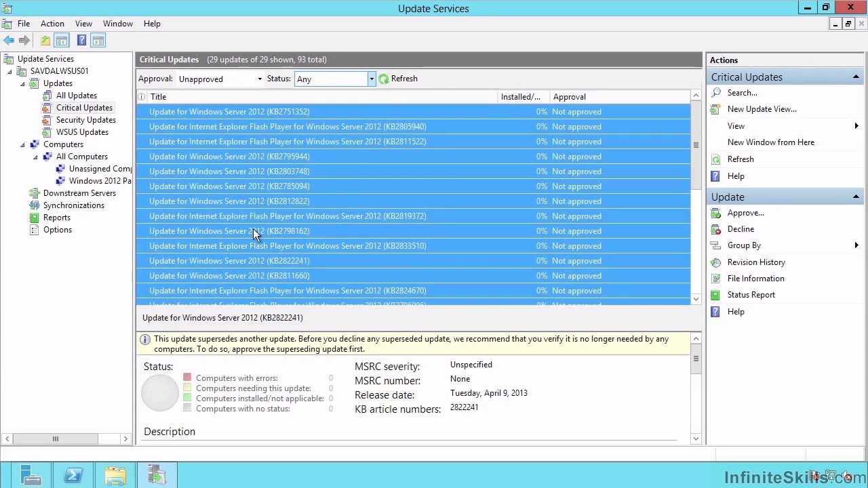The image size is (868, 488).
Task: Click the Update Services taskbar icon
Action: pos(157,475)
